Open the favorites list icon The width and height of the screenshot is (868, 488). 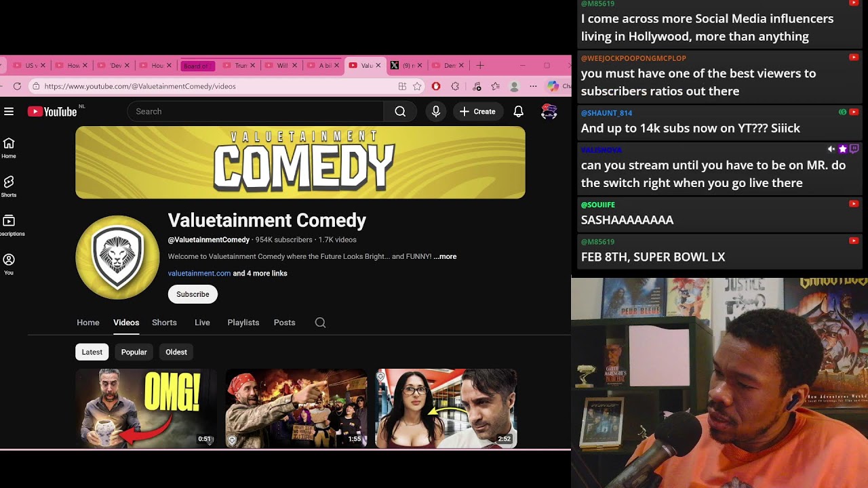496,86
